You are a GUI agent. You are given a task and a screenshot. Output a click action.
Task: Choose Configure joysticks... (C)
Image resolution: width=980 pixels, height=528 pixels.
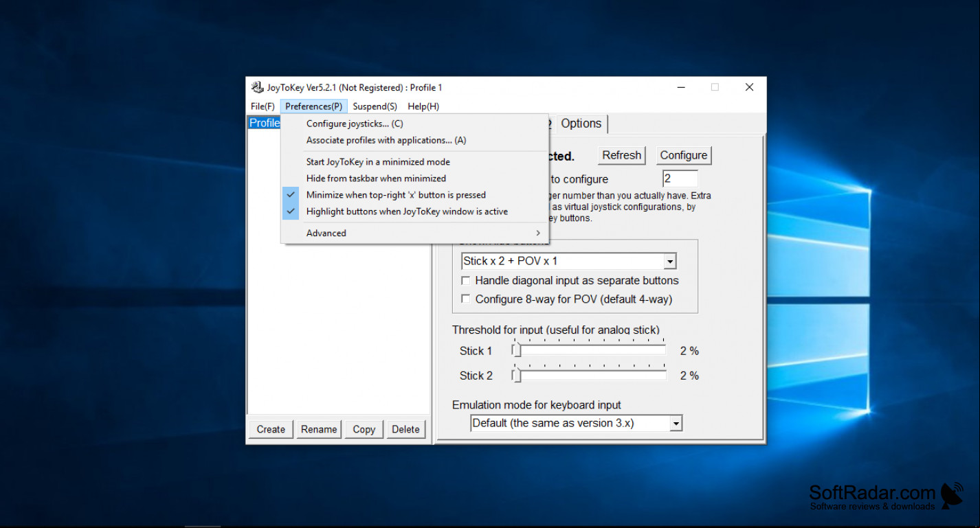pyautogui.click(x=414, y=124)
